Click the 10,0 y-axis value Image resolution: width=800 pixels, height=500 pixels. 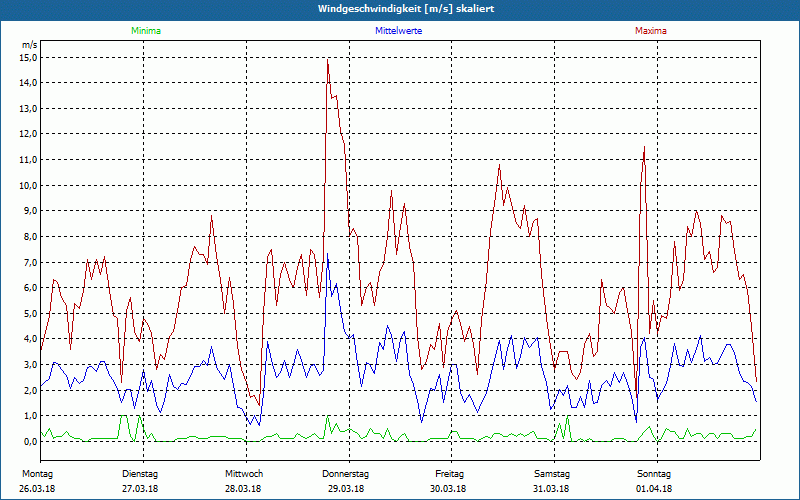29,186
